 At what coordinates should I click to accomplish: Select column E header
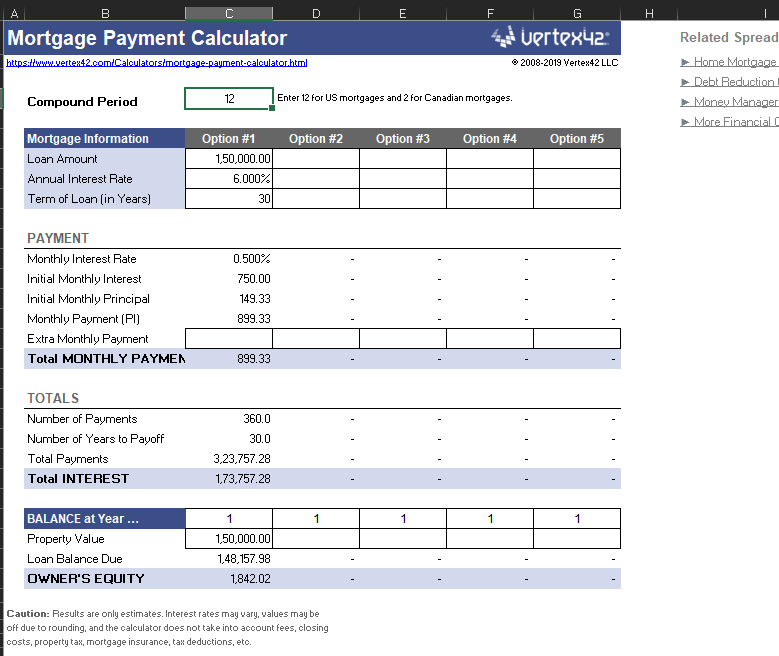coord(403,13)
